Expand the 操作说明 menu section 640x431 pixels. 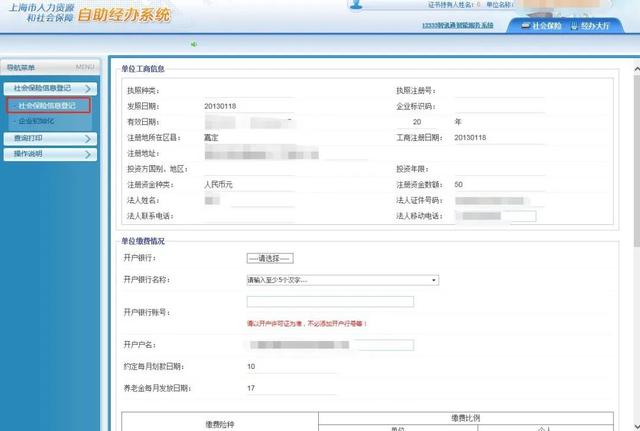50,154
